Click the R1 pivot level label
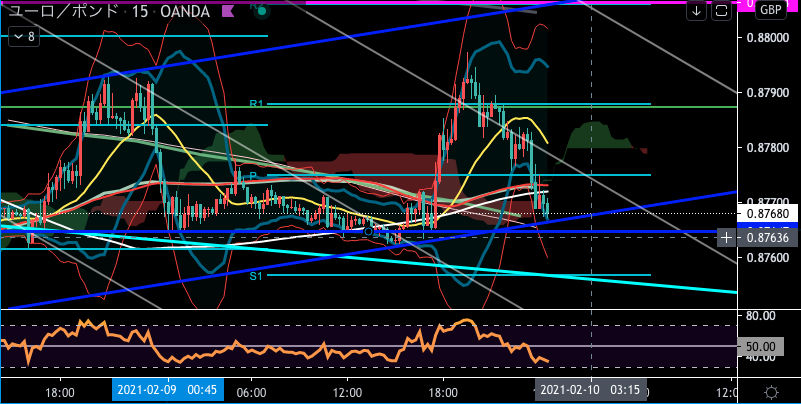 (x=255, y=104)
